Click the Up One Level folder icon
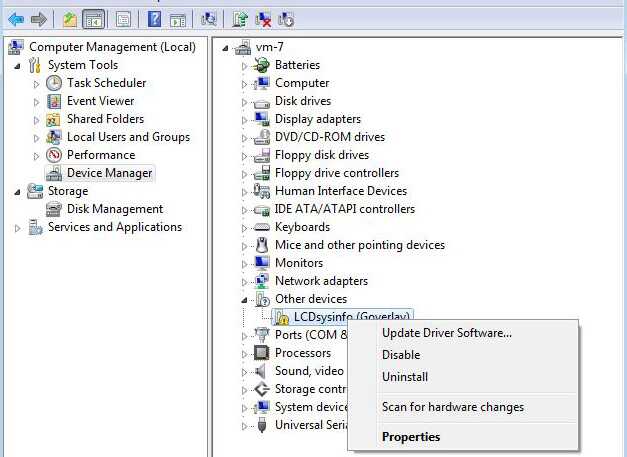 pos(69,18)
